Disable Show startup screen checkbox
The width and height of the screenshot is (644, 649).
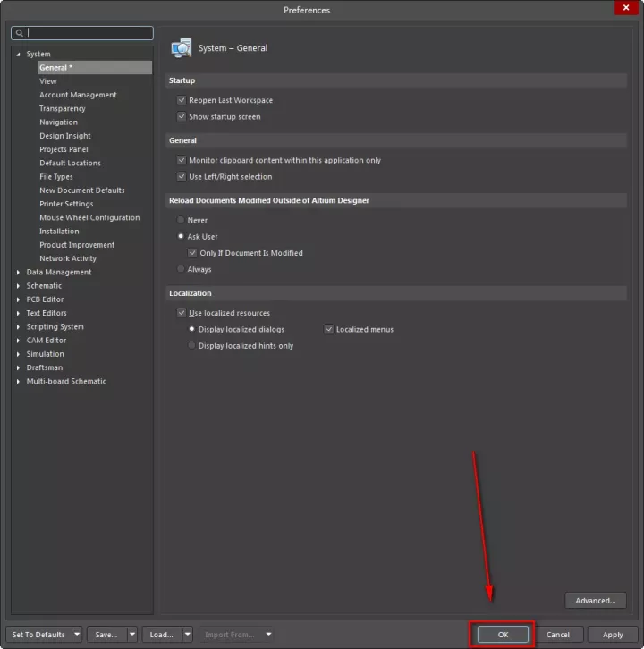[x=182, y=117]
